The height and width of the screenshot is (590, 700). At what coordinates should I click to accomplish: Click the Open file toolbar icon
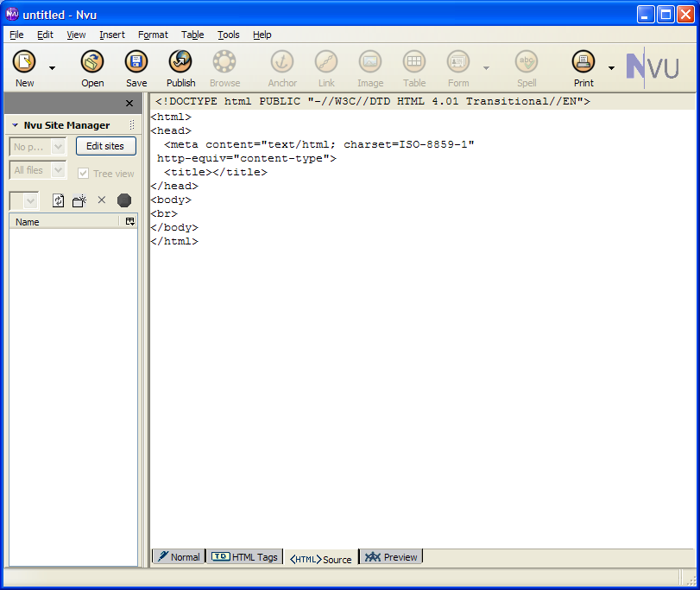92,61
